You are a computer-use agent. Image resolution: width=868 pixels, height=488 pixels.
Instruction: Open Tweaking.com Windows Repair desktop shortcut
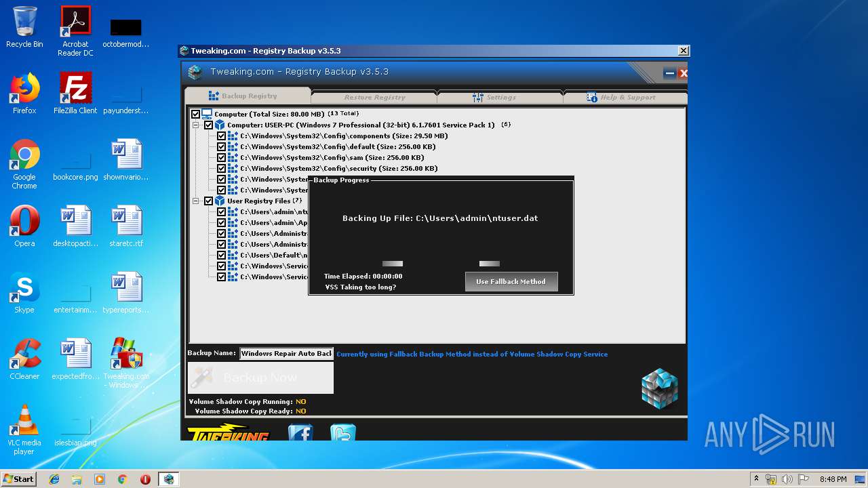pos(126,363)
